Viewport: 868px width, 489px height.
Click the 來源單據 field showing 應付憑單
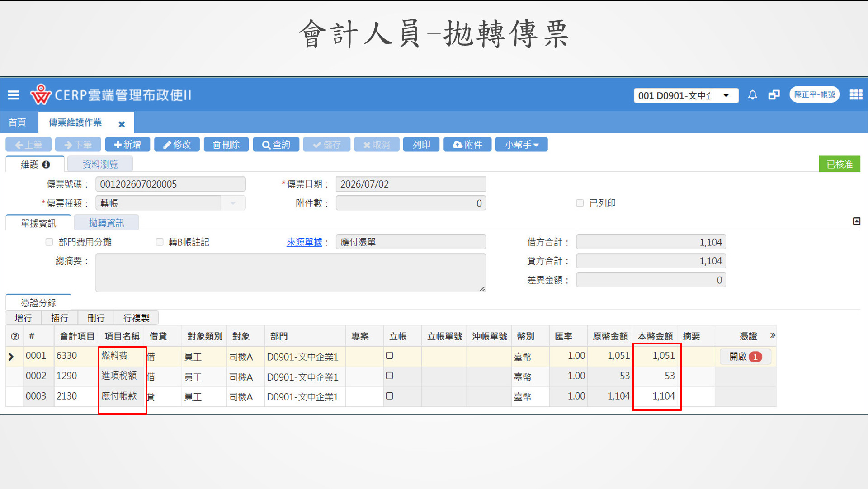(x=410, y=242)
